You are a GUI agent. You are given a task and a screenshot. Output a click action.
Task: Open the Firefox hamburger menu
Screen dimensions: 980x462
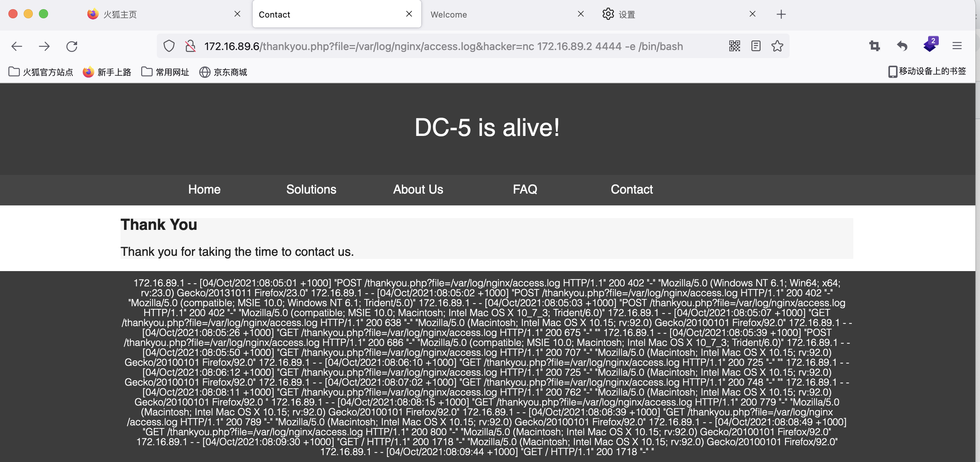[x=957, y=46]
